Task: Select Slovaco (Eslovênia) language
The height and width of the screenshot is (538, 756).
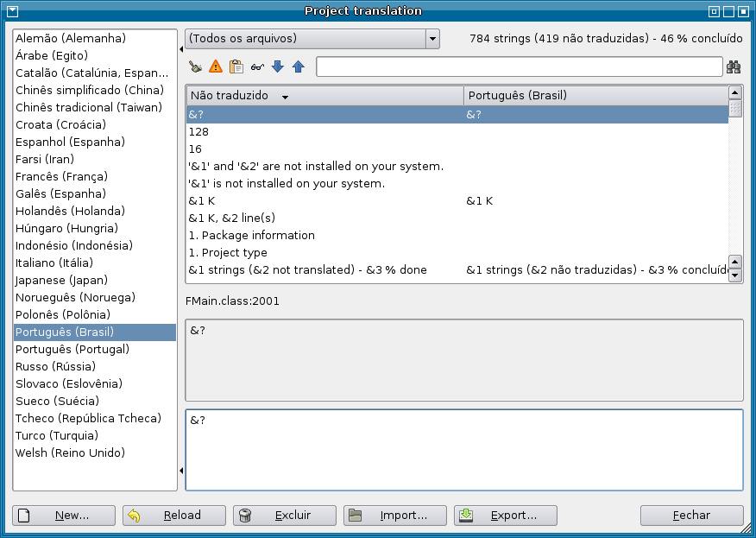Action: tap(95, 384)
